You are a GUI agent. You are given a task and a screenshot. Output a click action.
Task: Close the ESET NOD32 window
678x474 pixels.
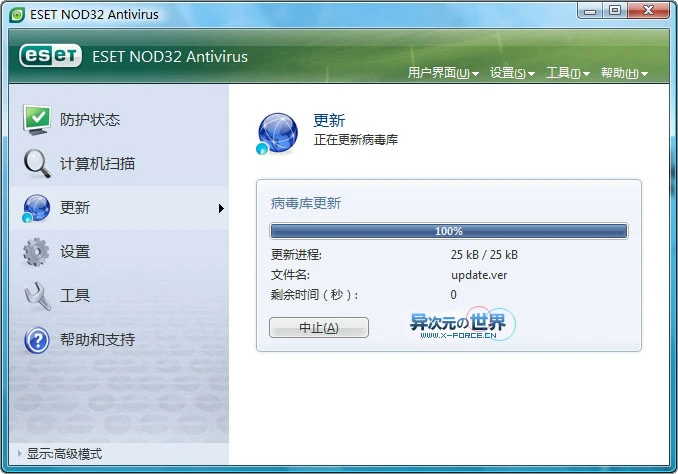(x=648, y=11)
